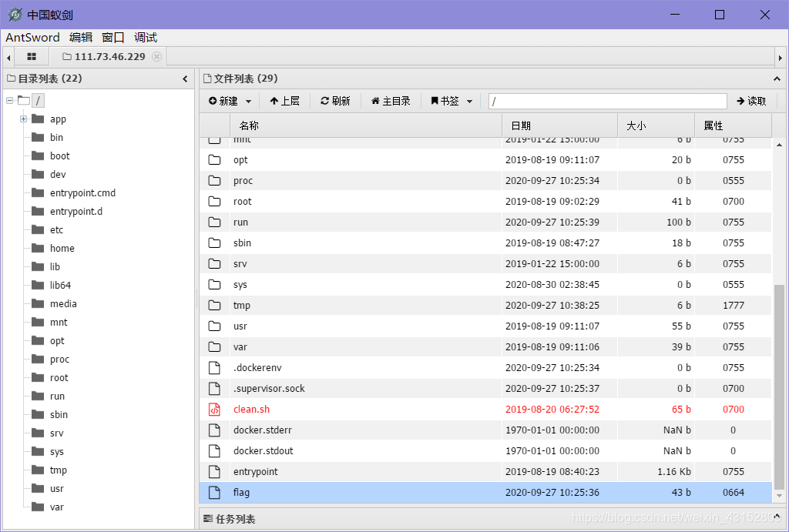Expand the 任务列表 task list panel
Screen dimensions: 789x532
coord(777,518)
